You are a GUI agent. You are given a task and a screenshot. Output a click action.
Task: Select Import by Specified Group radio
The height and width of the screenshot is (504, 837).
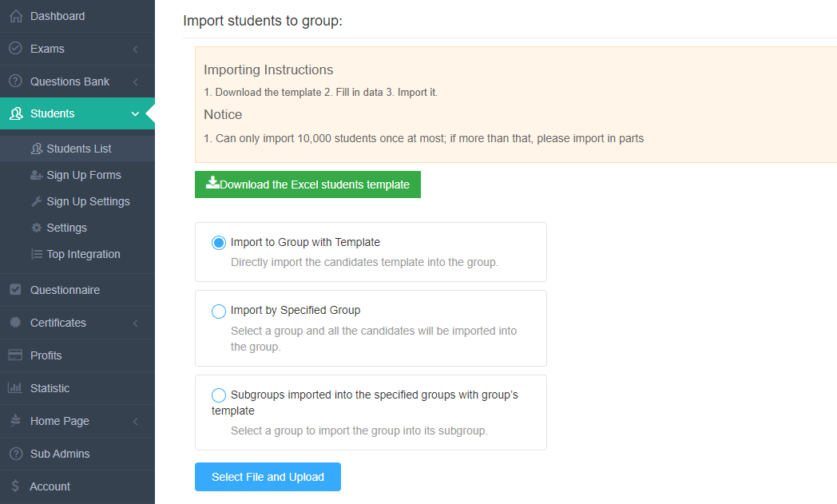[x=219, y=312]
